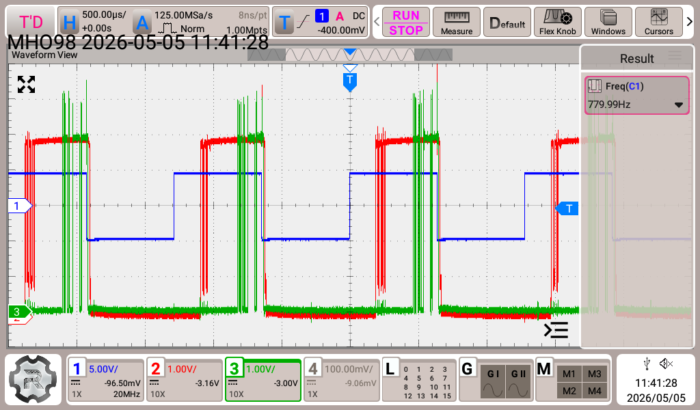
Task: Click the blue trigger level marker
Action: 567,208
